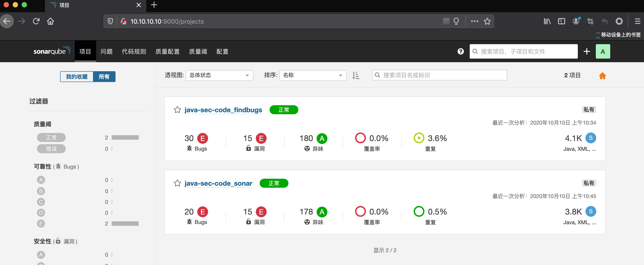Screen dimensions: 644x265
Task: Click the 2 项目 count text
Action: [x=572, y=75]
